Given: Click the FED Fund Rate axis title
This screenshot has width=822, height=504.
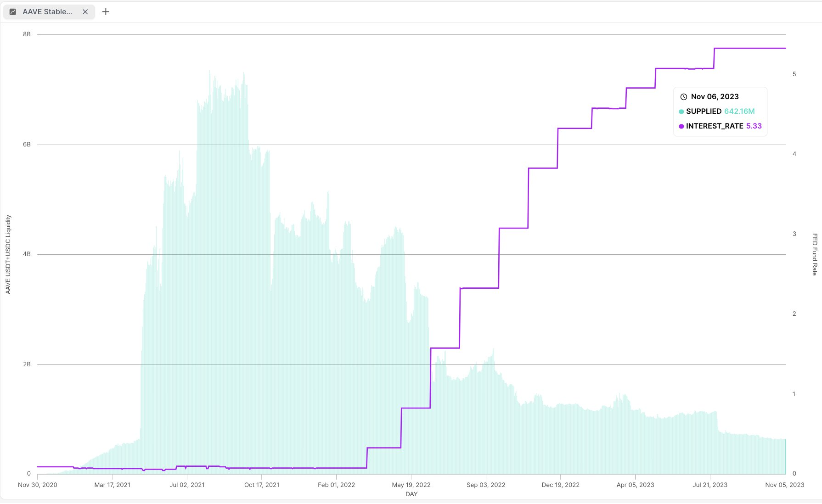Looking at the screenshot, I should [x=815, y=254].
